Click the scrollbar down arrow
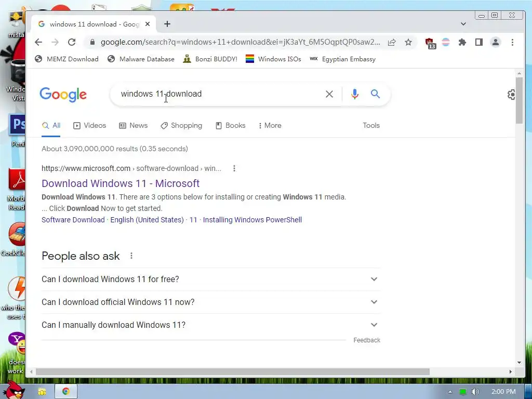Screen dimensions: 532x399 [x=519, y=362]
